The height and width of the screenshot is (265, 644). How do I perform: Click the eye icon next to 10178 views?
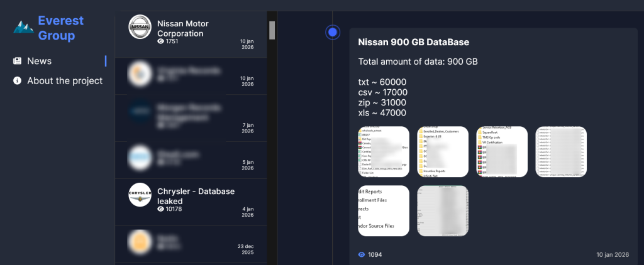click(160, 209)
